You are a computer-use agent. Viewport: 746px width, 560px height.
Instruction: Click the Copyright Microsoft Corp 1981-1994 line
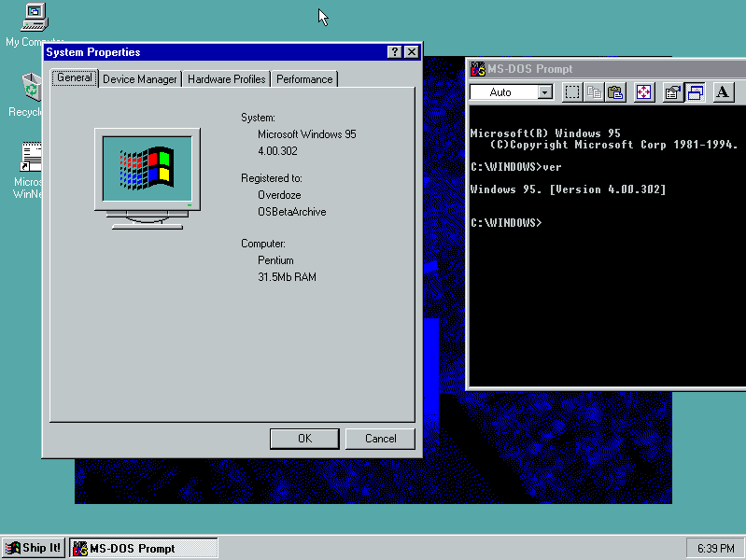[613, 145]
